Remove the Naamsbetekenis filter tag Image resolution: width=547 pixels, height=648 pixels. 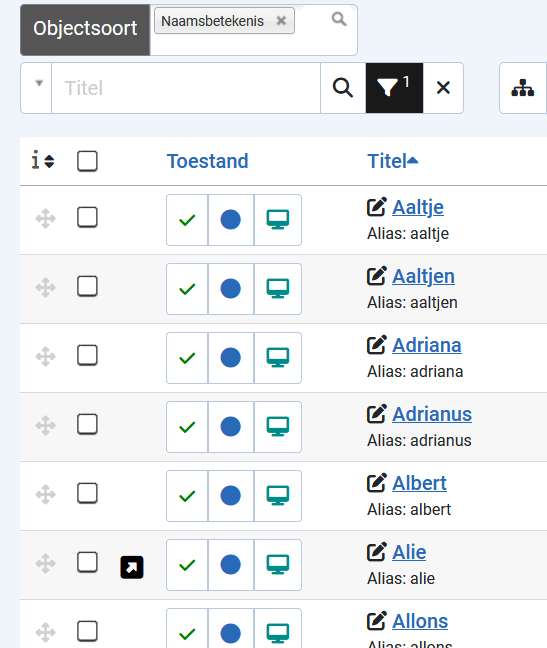[281, 21]
